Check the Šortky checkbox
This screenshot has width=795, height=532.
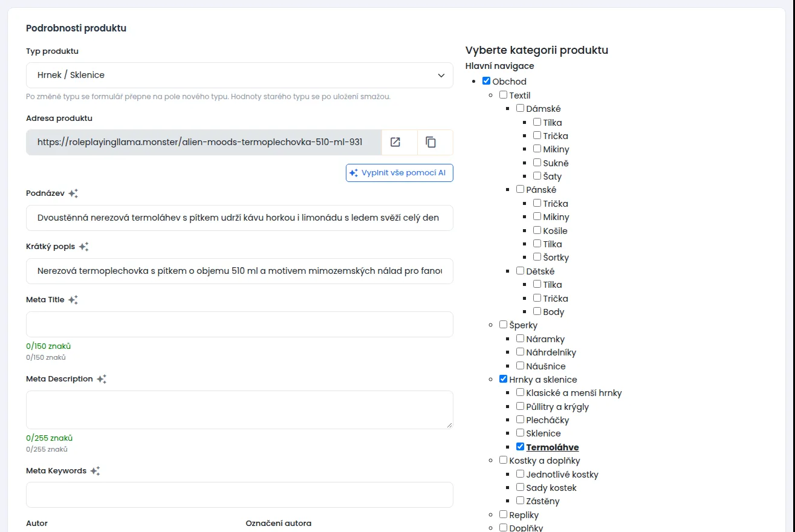(537, 257)
